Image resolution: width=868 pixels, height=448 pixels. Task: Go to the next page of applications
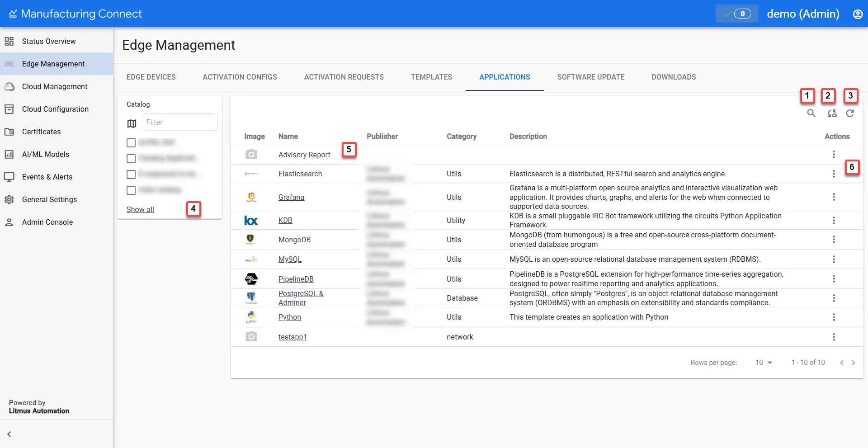[853, 363]
